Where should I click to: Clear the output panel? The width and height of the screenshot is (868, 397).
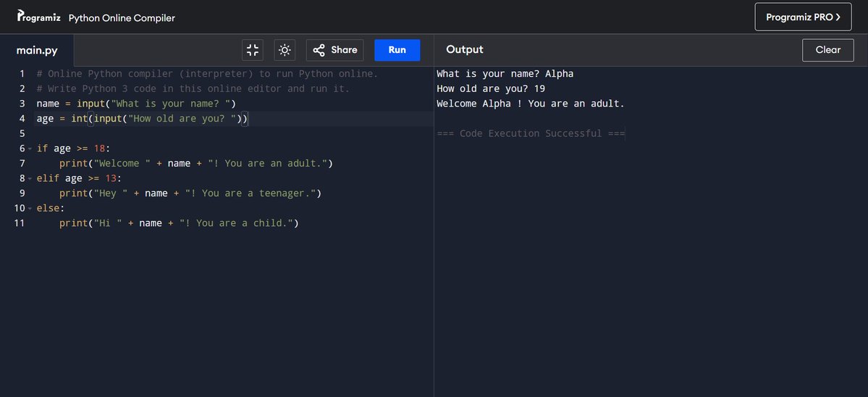click(x=827, y=50)
